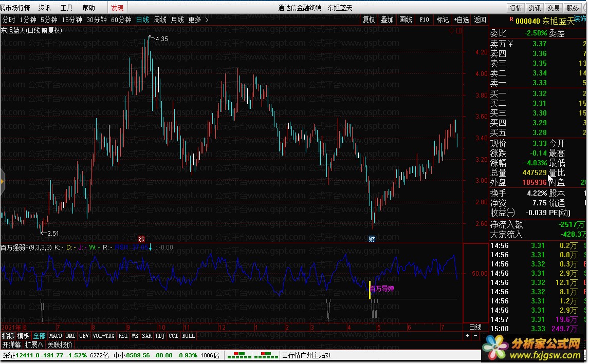Screen dimensions: 589x364
Task: Click the 日线 label at chart bottom right
Action: [475, 327]
